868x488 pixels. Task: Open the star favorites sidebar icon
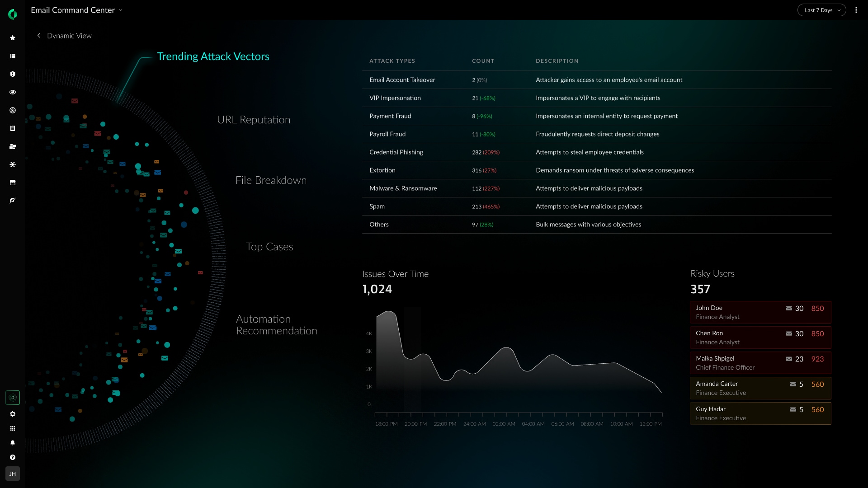[x=13, y=38]
